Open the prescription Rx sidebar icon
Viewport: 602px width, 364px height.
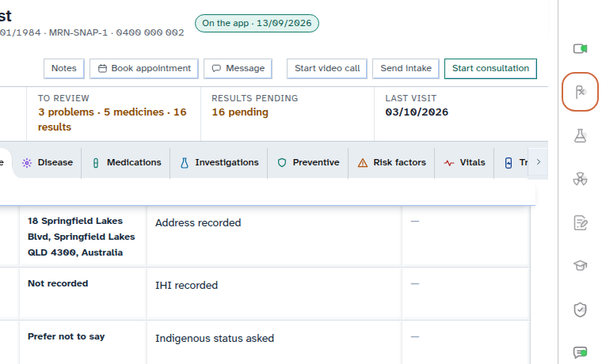[x=580, y=92]
